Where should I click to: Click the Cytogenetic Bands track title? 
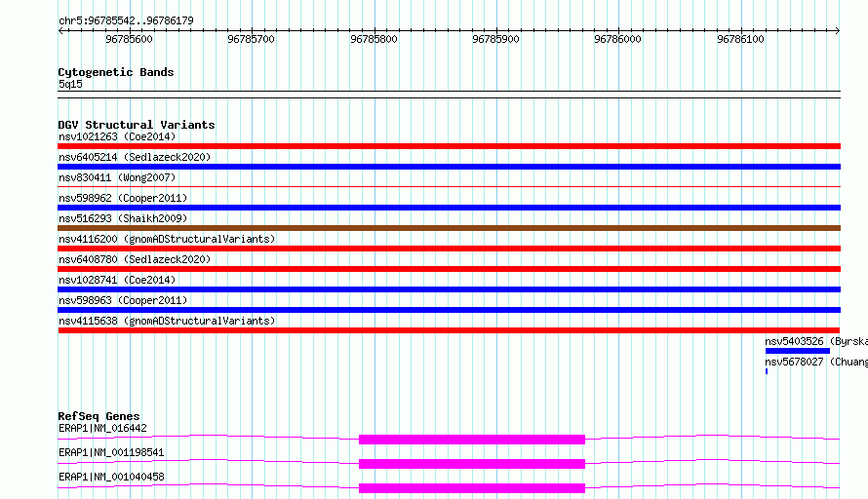116,72
